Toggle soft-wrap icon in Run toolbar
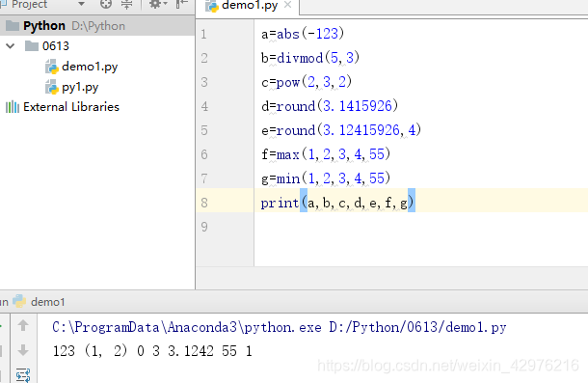The height and width of the screenshot is (383, 588). 23,374
